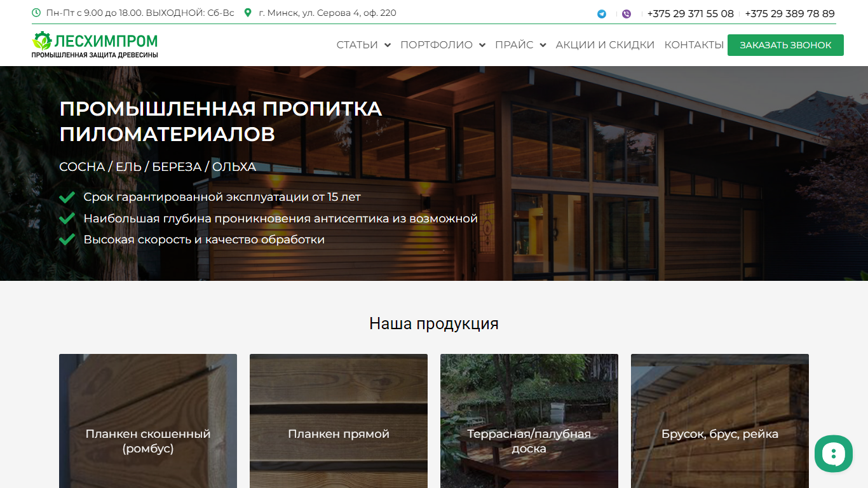Viewport: 868px width, 488px height.
Task: Open the Viber messenger icon
Action: coord(627,13)
